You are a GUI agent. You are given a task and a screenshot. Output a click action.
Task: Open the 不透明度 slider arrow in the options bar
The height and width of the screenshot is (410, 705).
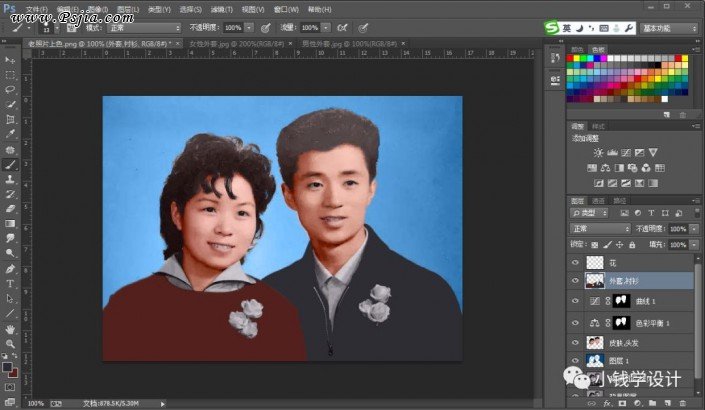[249, 28]
